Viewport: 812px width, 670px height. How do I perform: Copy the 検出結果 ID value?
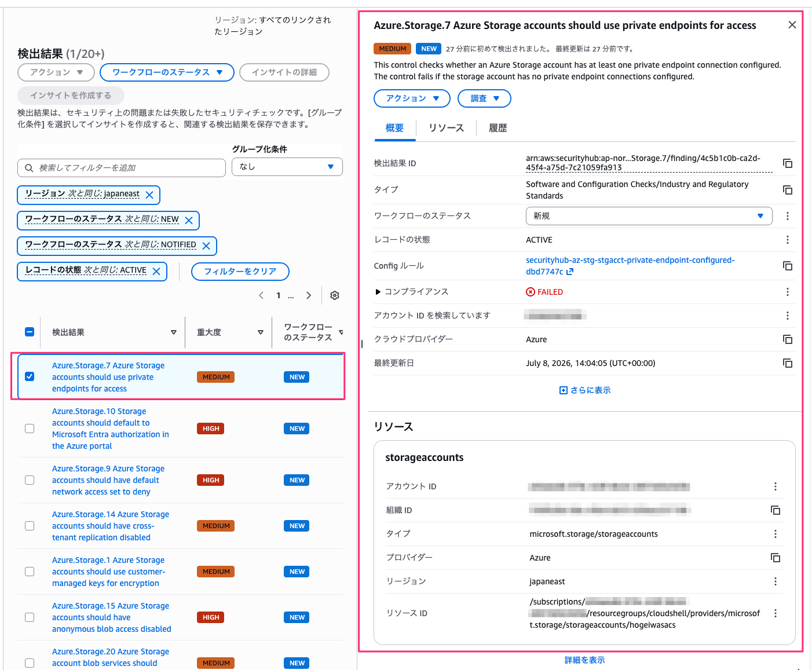(788, 163)
